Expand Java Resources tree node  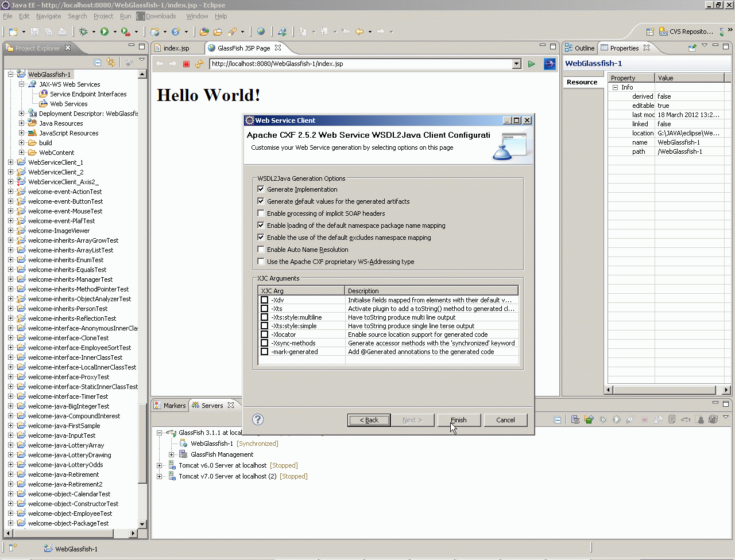[22, 123]
